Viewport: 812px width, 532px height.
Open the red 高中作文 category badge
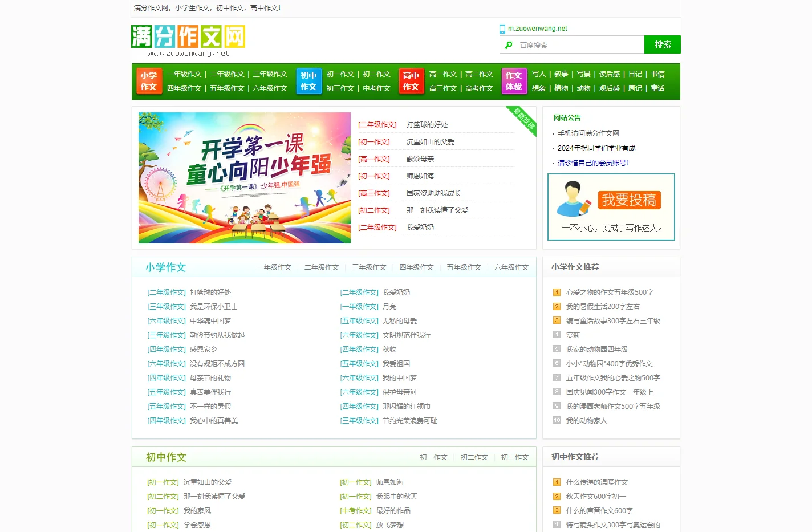click(x=411, y=81)
